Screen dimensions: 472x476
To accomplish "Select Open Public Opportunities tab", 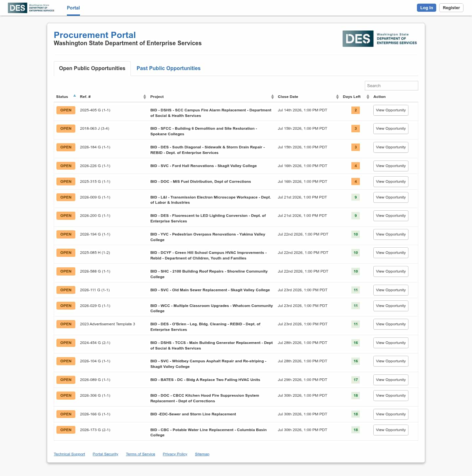I will (x=92, y=68).
